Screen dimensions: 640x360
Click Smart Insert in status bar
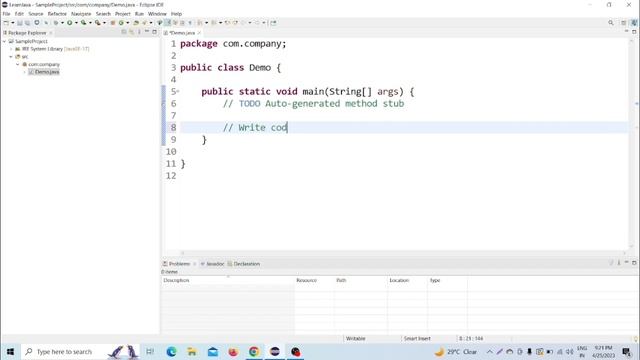pyautogui.click(x=417, y=339)
